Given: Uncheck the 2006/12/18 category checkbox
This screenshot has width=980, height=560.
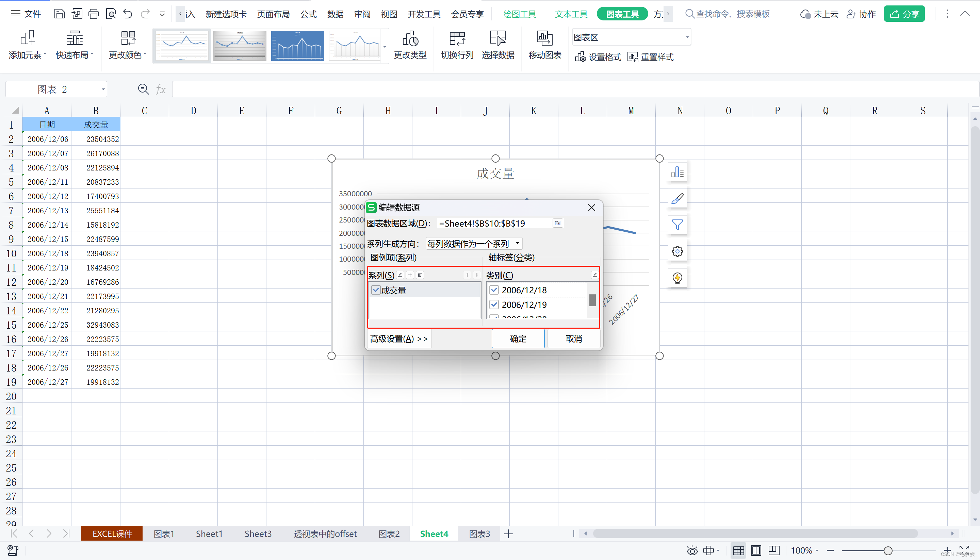Looking at the screenshot, I should click(494, 290).
